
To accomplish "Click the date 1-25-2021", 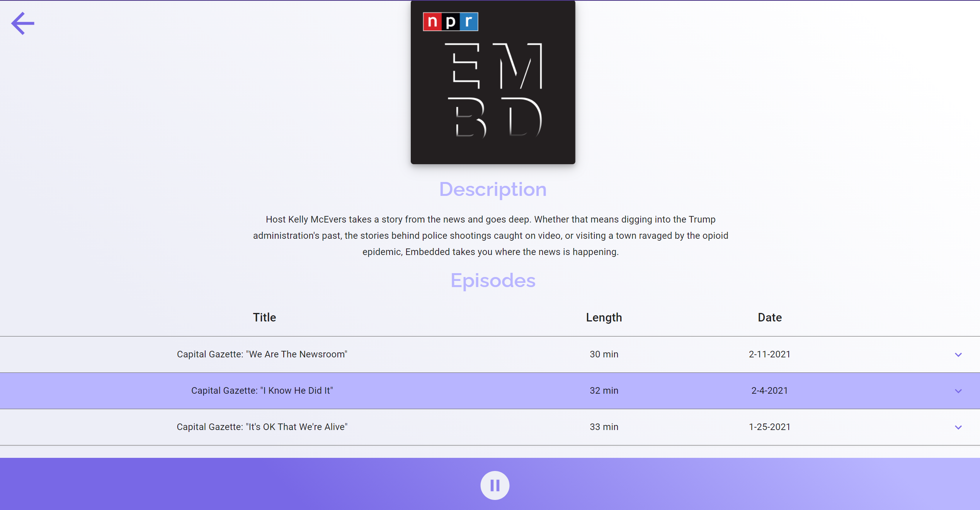I will (x=770, y=427).
